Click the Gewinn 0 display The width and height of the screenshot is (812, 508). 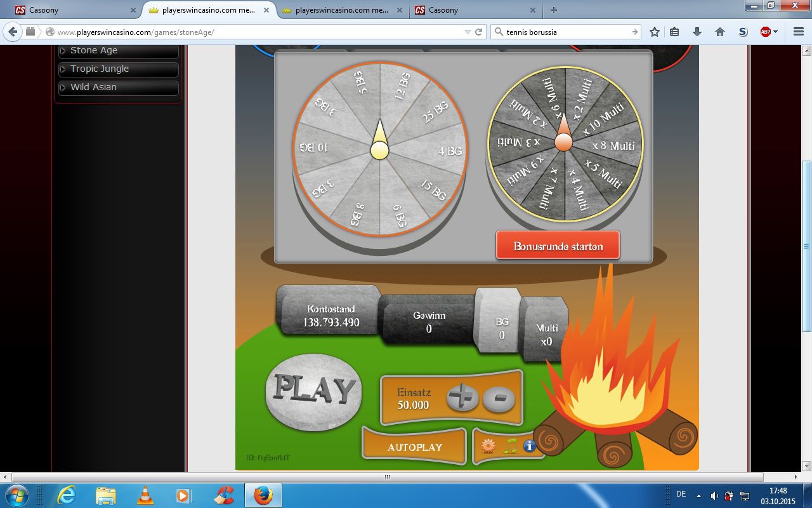coord(429,321)
